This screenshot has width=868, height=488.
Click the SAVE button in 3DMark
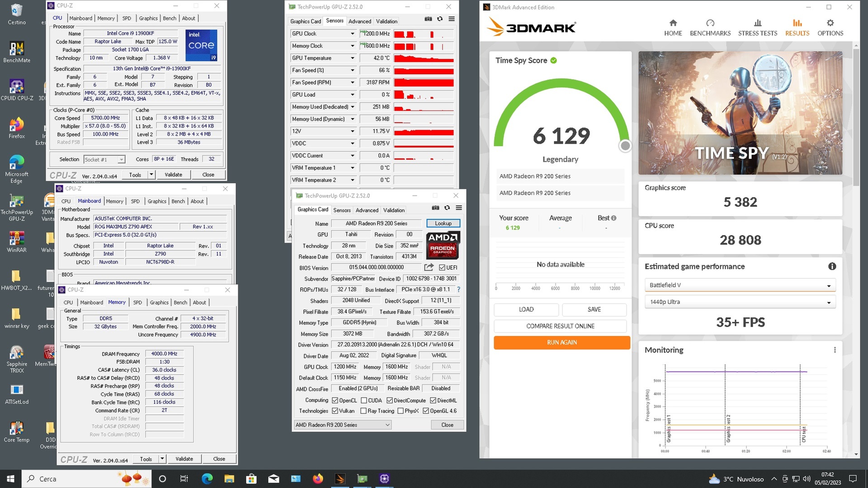[594, 310]
